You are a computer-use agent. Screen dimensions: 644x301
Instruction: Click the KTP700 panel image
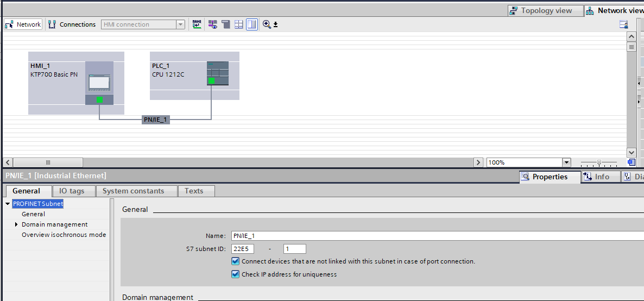[x=99, y=83]
